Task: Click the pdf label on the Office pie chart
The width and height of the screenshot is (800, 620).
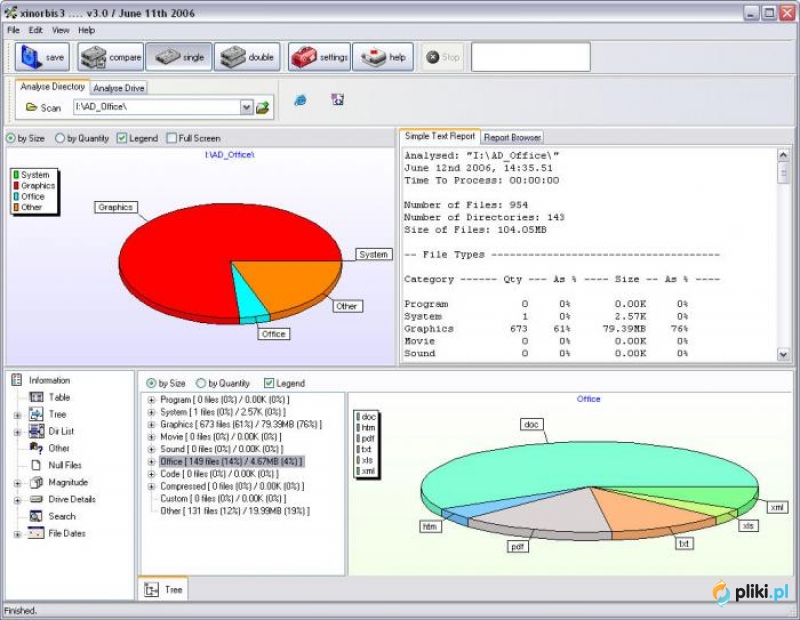Action: click(x=517, y=547)
